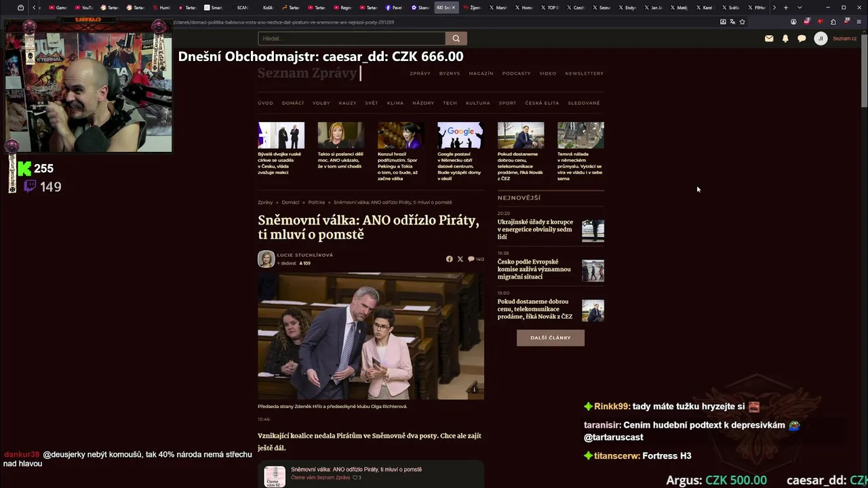The height and width of the screenshot is (488, 868).
Task: Go to SPORT section
Action: pyautogui.click(x=507, y=103)
